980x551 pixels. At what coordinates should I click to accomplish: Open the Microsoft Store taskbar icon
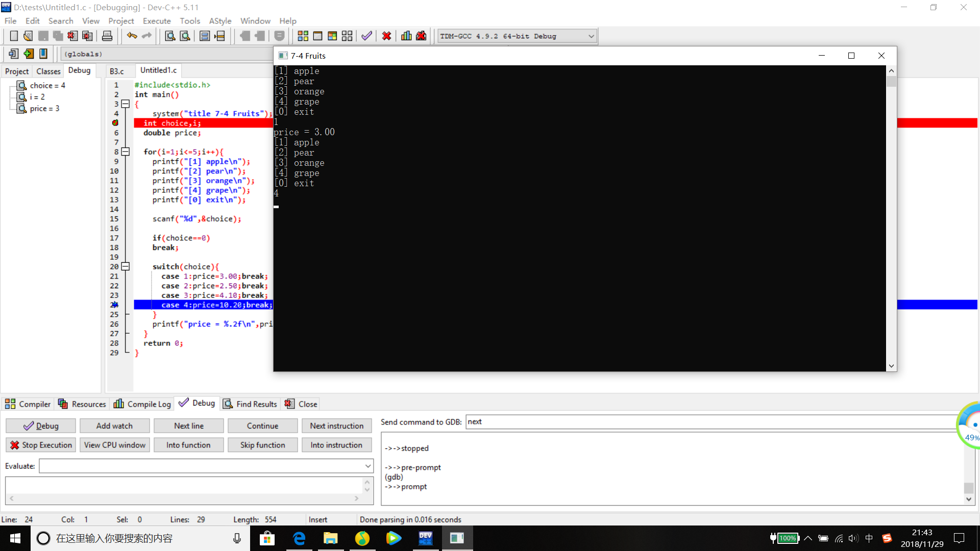tap(267, 538)
